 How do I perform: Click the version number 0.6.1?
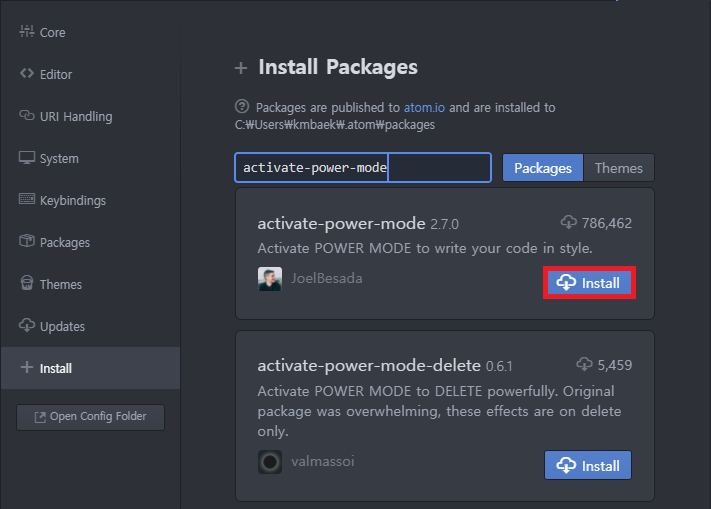(499, 366)
